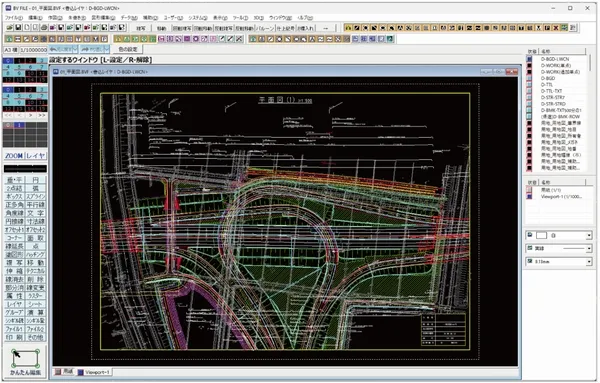Image resolution: width=600 pixels, height=383 pixels.
Task: Open the undo history dropdown arrow
Action: click(x=75, y=49)
